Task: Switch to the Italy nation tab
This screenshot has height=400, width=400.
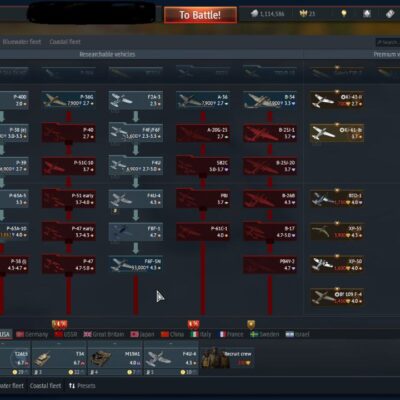Action: 201,334
